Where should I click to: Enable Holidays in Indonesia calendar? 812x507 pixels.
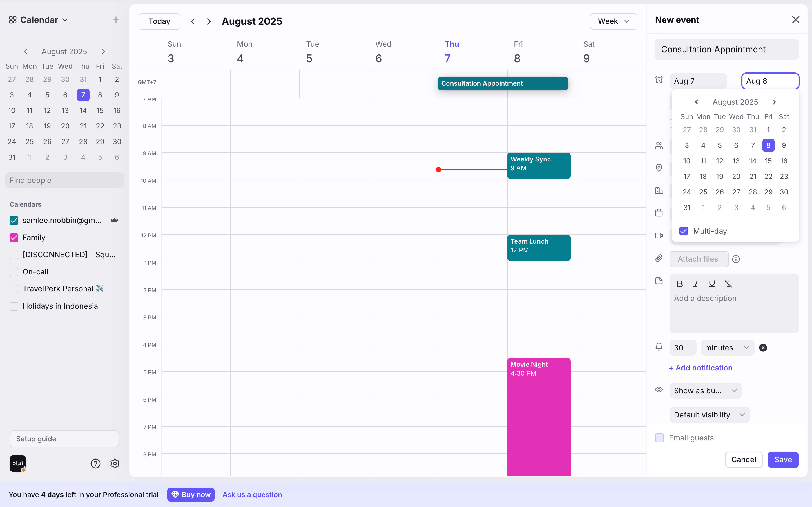(x=14, y=306)
